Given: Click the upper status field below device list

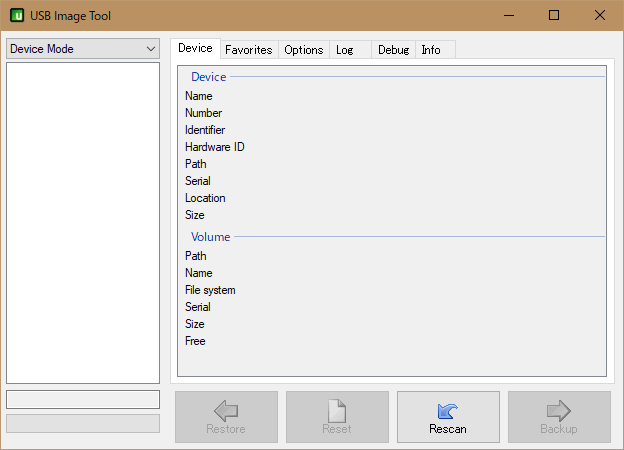Looking at the screenshot, I should 82,399.
